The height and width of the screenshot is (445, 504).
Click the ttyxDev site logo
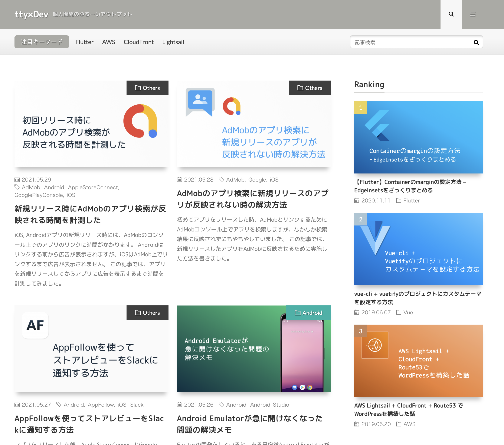tap(31, 14)
